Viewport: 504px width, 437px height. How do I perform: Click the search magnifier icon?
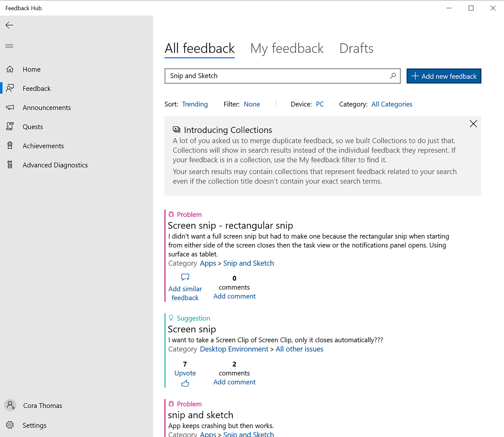click(393, 76)
